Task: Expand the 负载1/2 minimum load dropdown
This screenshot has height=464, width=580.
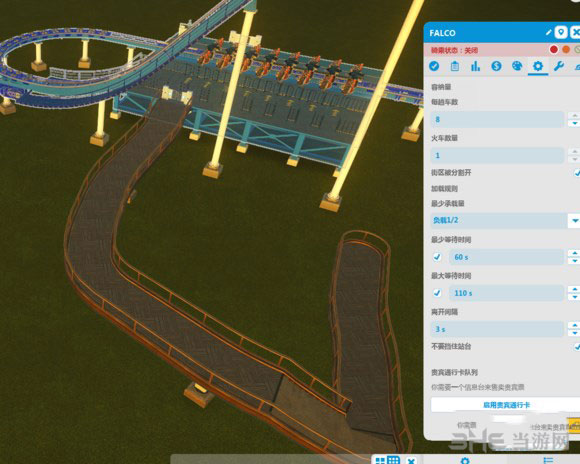Action: (574, 221)
